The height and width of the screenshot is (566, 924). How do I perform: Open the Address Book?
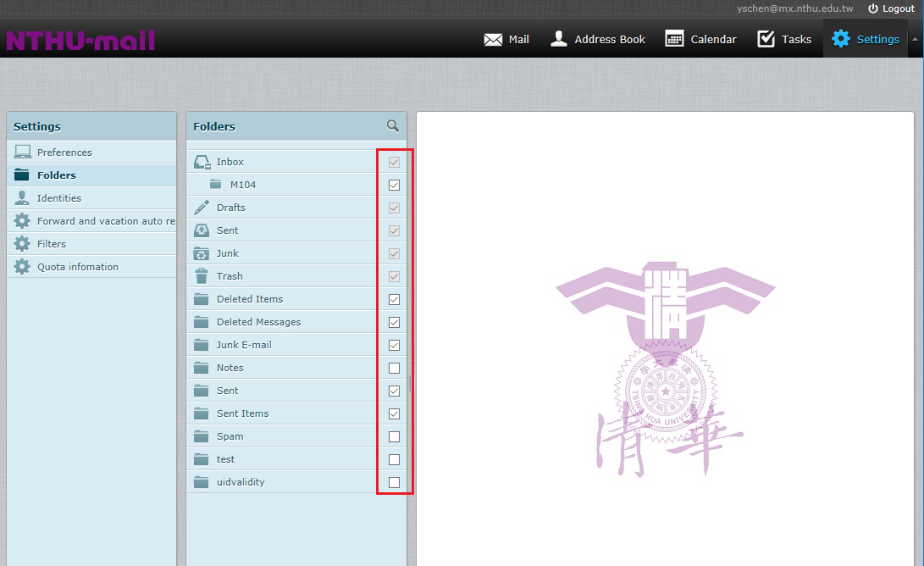pyautogui.click(x=598, y=39)
